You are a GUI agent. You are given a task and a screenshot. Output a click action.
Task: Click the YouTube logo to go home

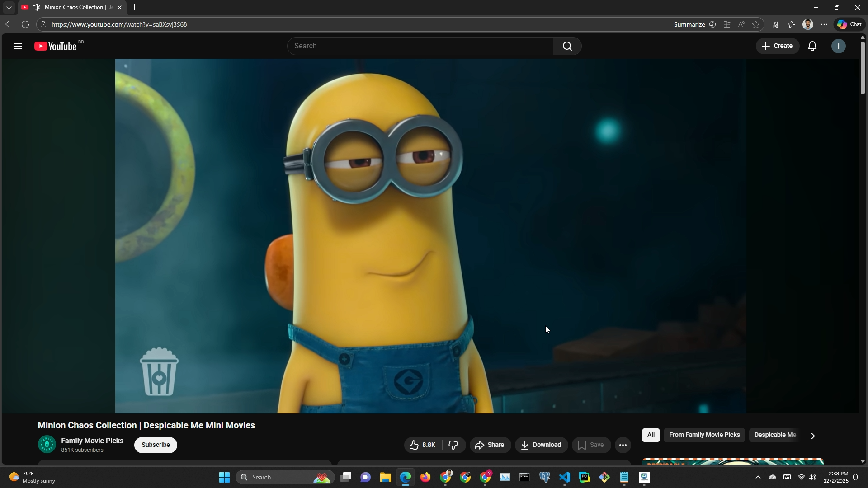click(x=56, y=46)
